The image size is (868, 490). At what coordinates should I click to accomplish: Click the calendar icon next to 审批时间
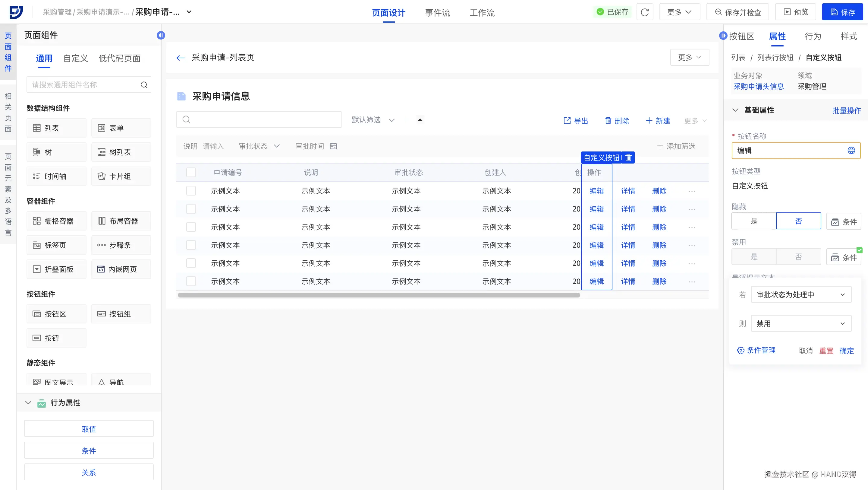[x=333, y=146]
